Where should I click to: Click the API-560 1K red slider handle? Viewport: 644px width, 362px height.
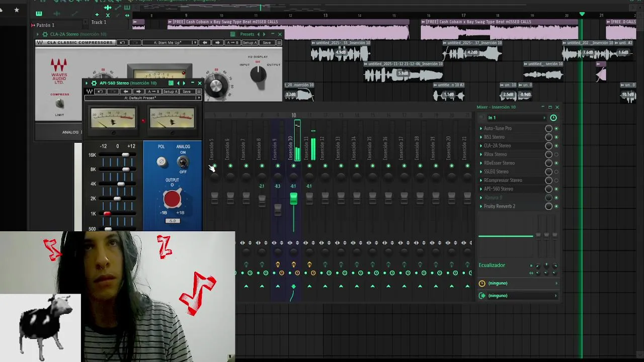(107, 214)
